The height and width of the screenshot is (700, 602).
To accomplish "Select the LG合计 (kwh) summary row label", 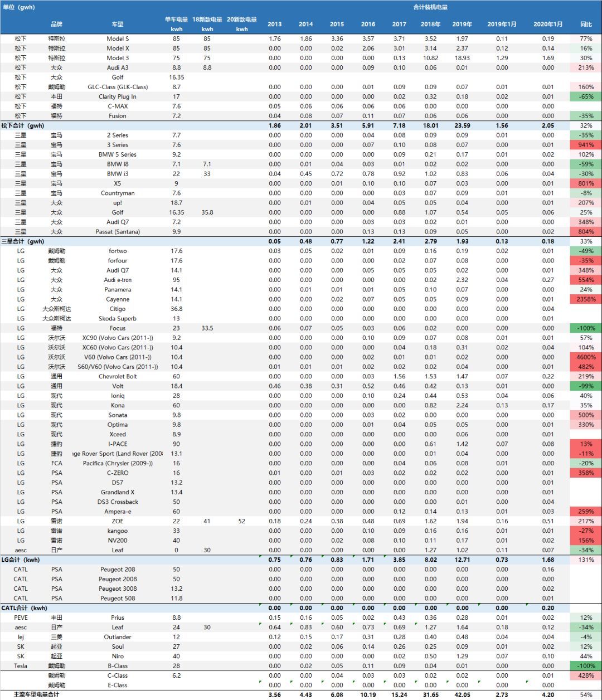I will (21, 560).
